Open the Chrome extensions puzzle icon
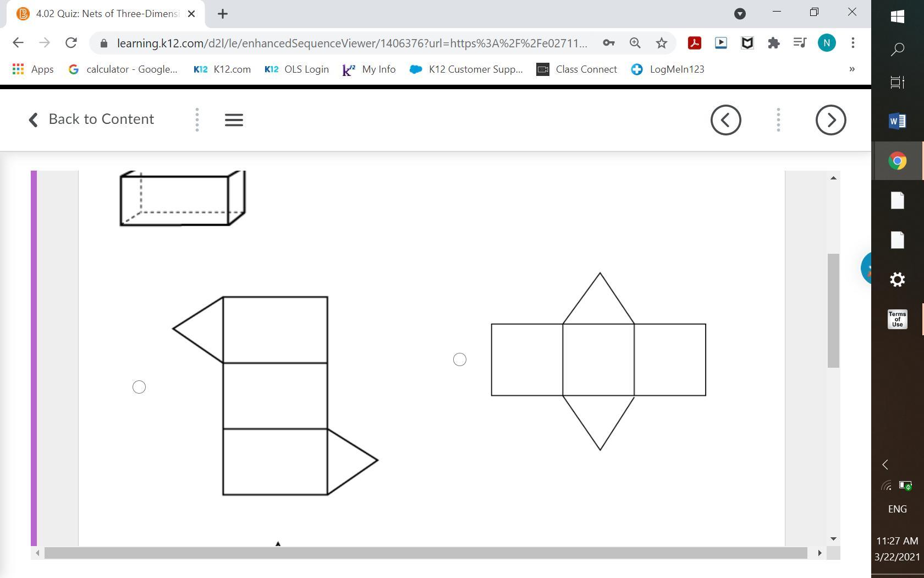The height and width of the screenshot is (578, 924). click(774, 43)
